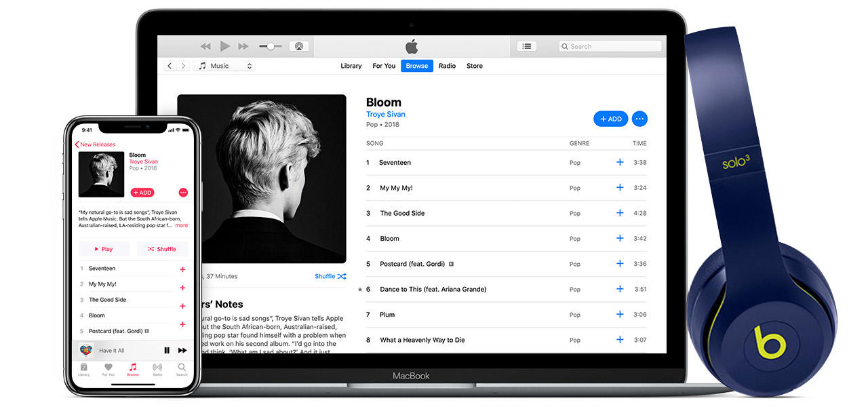Tap Browse music note tab on iPhone
This screenshot has height=407, width=868.
pos(133,370)
